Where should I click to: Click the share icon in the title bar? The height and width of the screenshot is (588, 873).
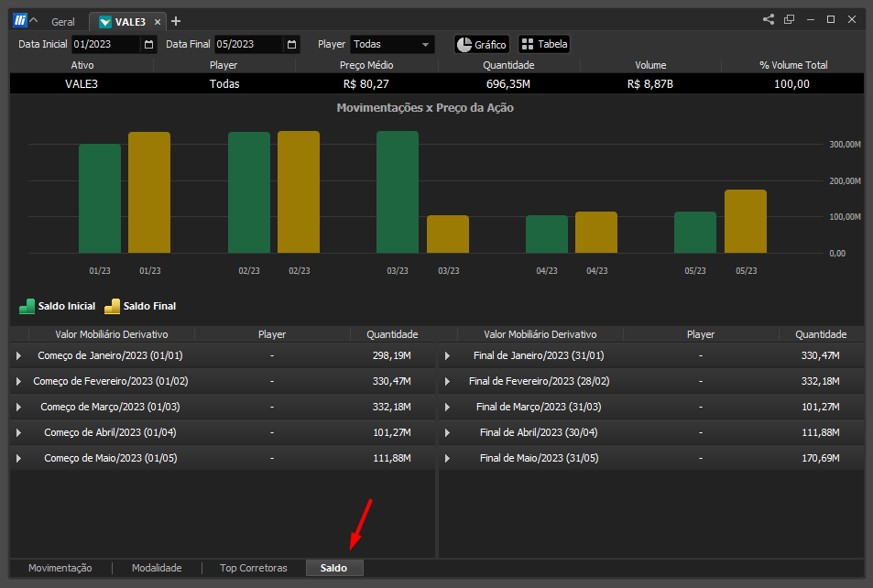[769, 19]
